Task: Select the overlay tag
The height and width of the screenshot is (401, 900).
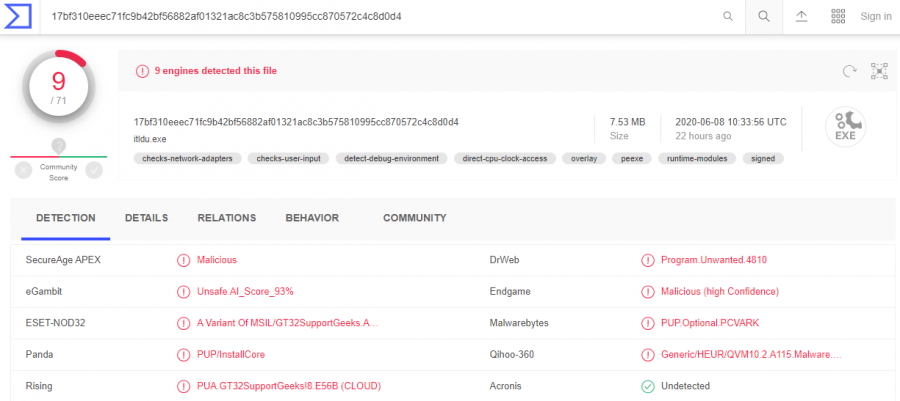Action: (x=584, y=158)
